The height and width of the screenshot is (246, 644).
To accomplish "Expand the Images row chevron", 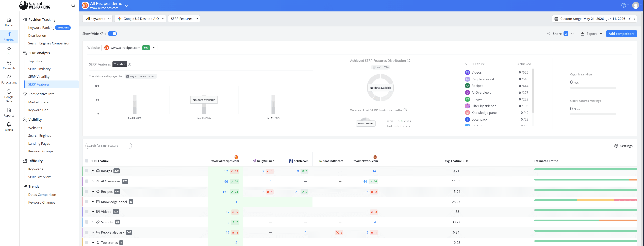I will tap(93, 171).
